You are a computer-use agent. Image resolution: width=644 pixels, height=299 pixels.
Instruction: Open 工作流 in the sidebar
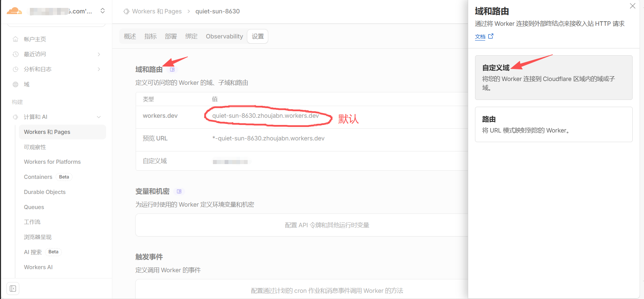32,222
